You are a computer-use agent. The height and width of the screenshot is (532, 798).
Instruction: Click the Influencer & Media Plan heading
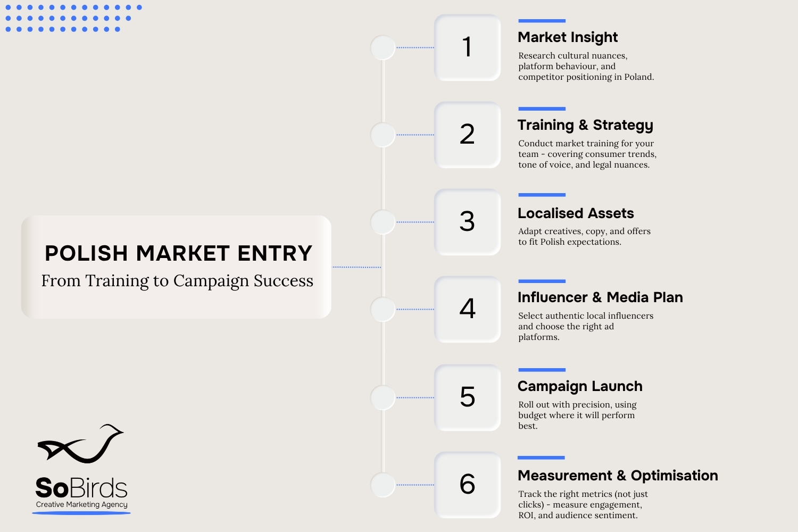click(x=600, y=297)
